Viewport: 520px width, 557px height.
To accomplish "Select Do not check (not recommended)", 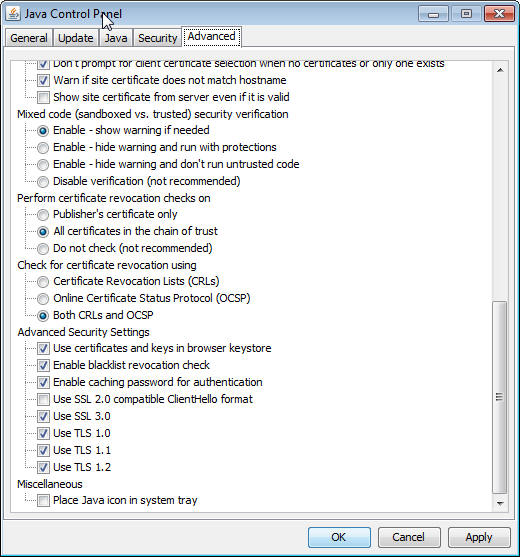I will (x=43, y=249).
